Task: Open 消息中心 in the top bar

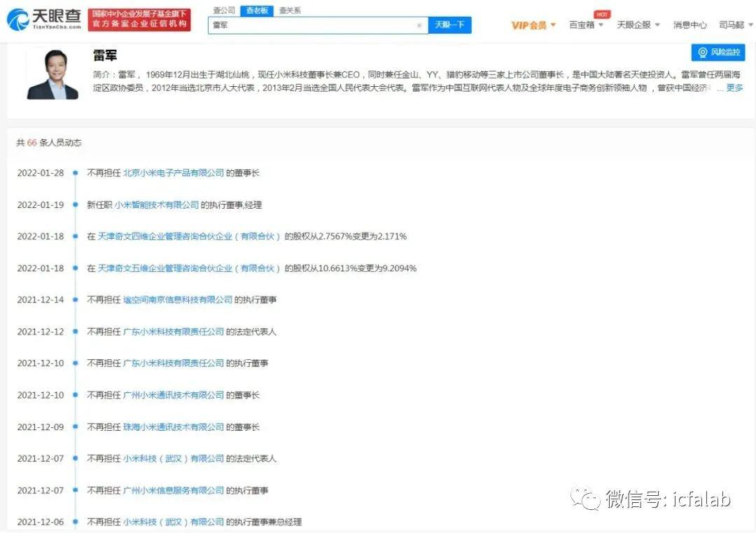Action: [689, 25]
